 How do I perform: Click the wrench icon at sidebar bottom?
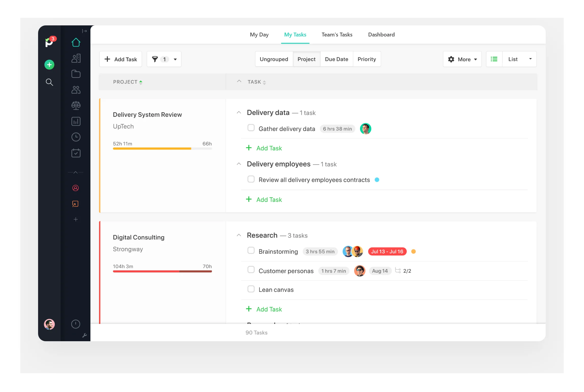coord(85,335)
